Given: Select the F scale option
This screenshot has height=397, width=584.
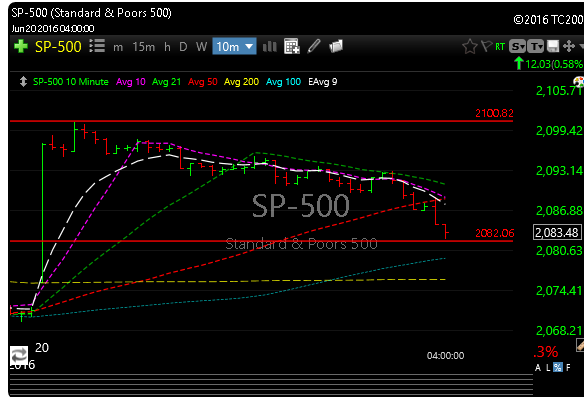Looking at the screenshot, I should click(568, 368).
